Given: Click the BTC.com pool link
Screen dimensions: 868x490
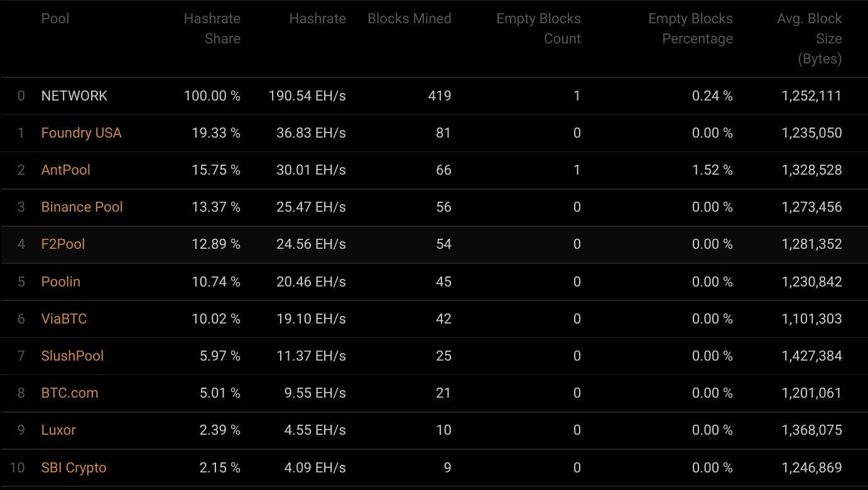Looking at the screenshot, I should tap(69, 393).
